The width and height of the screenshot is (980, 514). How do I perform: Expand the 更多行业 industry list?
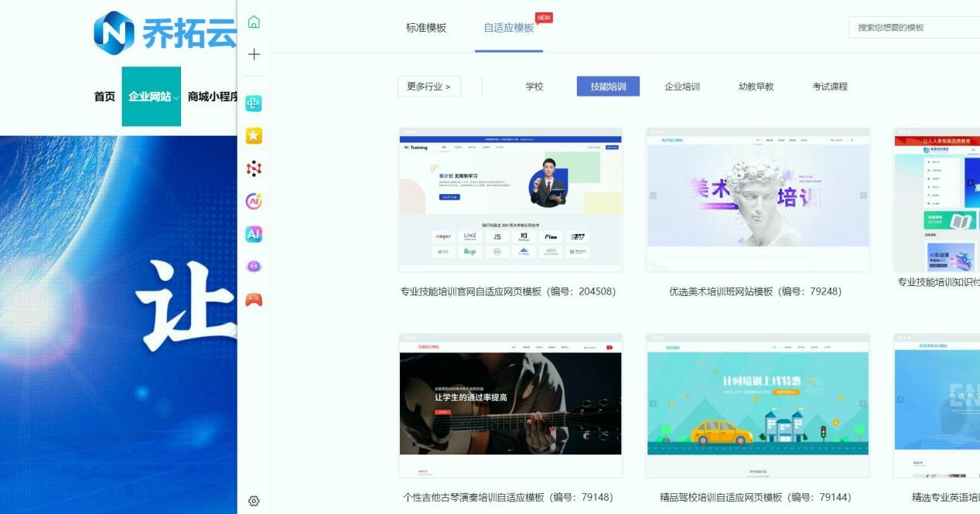pyautogui.click(x=429, y=87)
